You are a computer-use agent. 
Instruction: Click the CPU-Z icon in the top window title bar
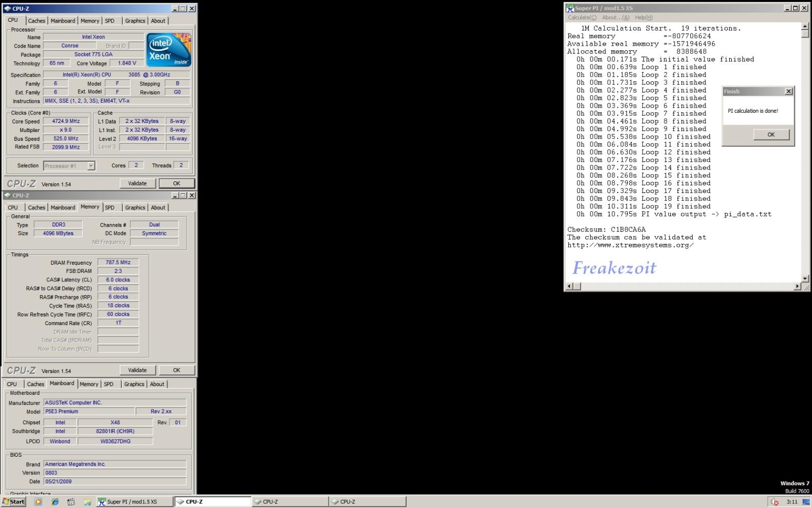[x=7, y=9]
